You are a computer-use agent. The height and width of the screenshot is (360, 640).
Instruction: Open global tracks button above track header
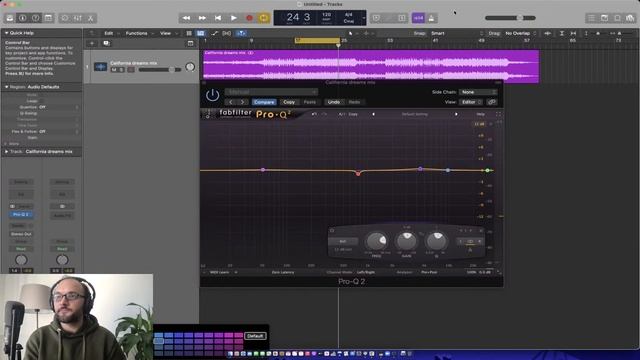pos(191,43)
